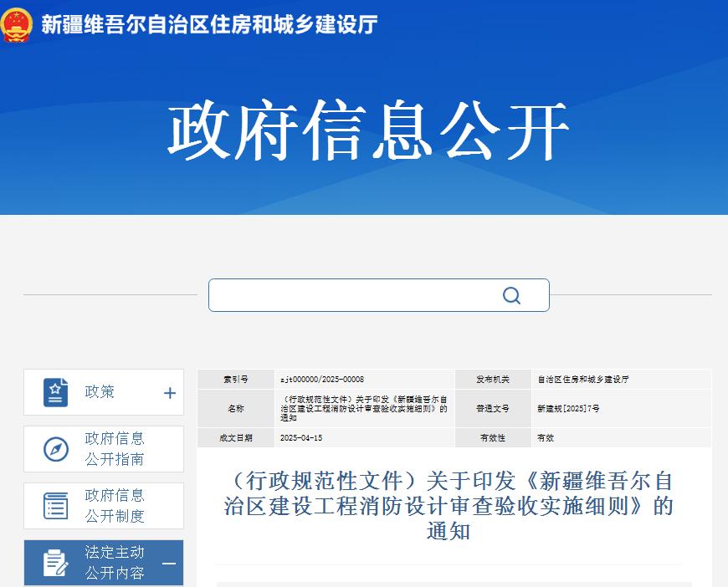Click the 有效 validity status value
728x587 pixels.
click(x=546, y=438)
